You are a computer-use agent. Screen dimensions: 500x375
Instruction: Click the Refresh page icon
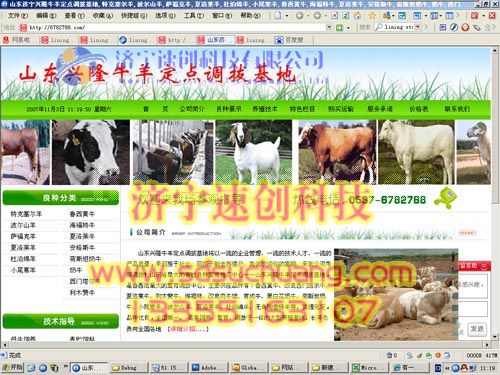[x=346, y=15]
